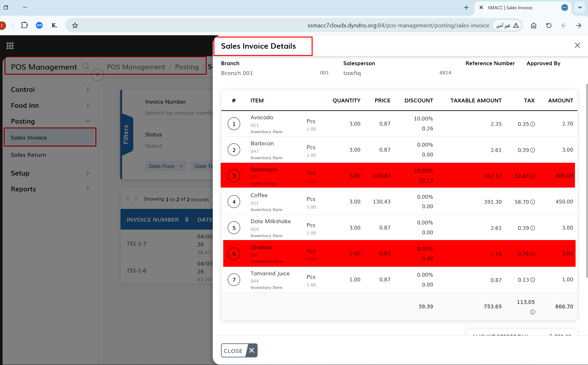Screen dimensions: 588x365
Task: Open the Status select dropdown
Action: (179, 146)
